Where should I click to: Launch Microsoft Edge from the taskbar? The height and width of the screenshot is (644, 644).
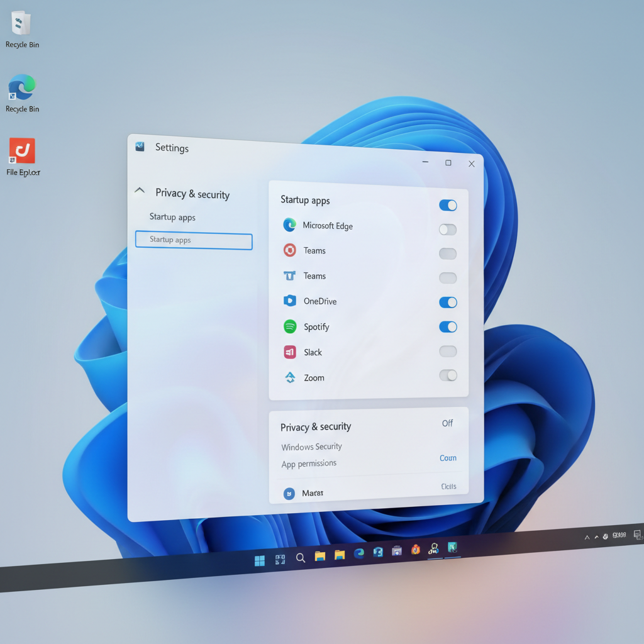[x=359, y=553]
